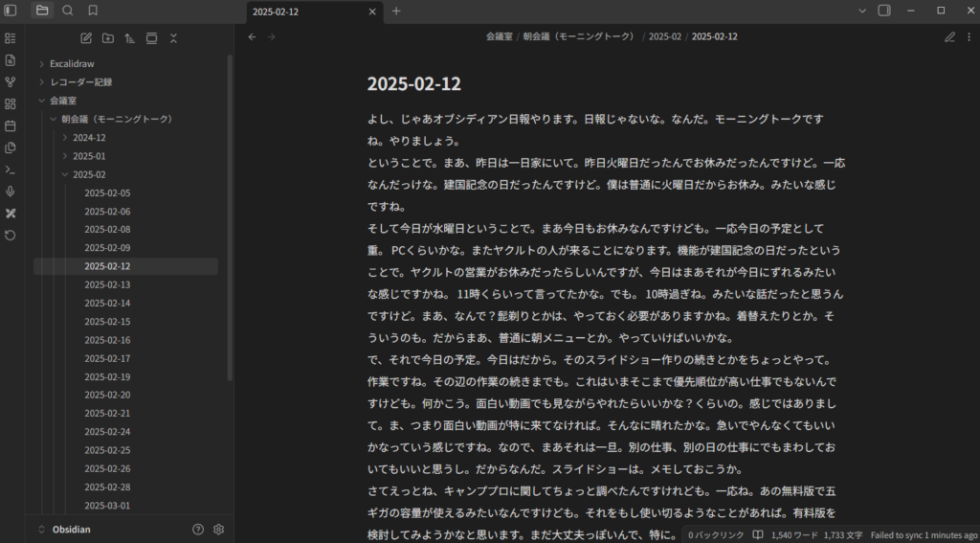Collapse the 2025-02 folder
The image size is (980, 543).
click(x=65, y=174)
